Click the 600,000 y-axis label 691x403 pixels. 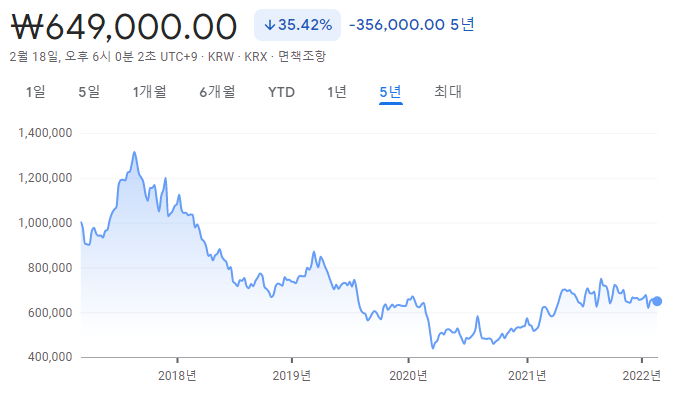coord(50,313)
